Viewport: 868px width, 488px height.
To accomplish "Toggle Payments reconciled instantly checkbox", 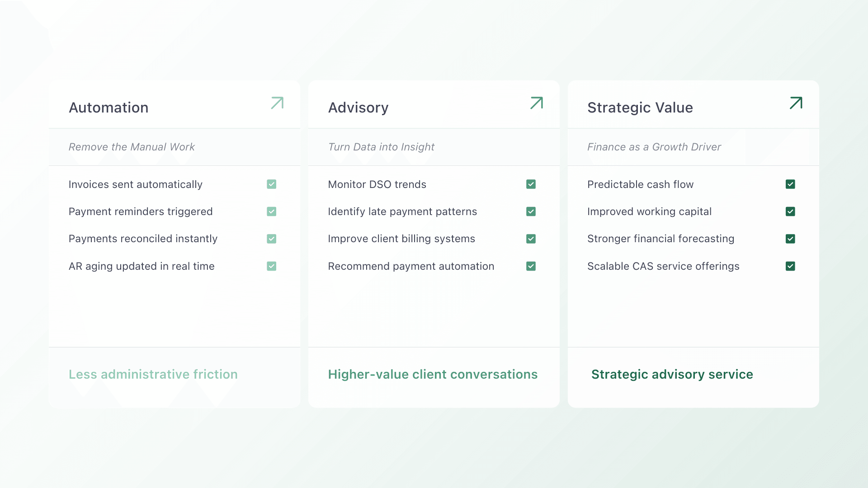I will (x=271, y=239).
